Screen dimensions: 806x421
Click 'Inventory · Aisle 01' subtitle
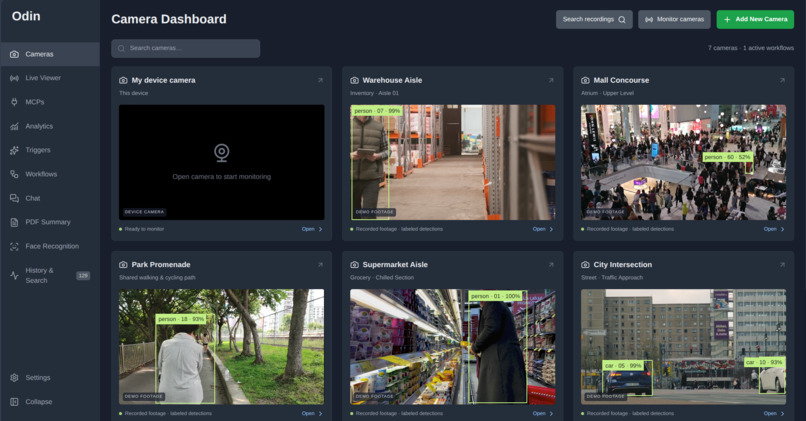tap(374, 93)
